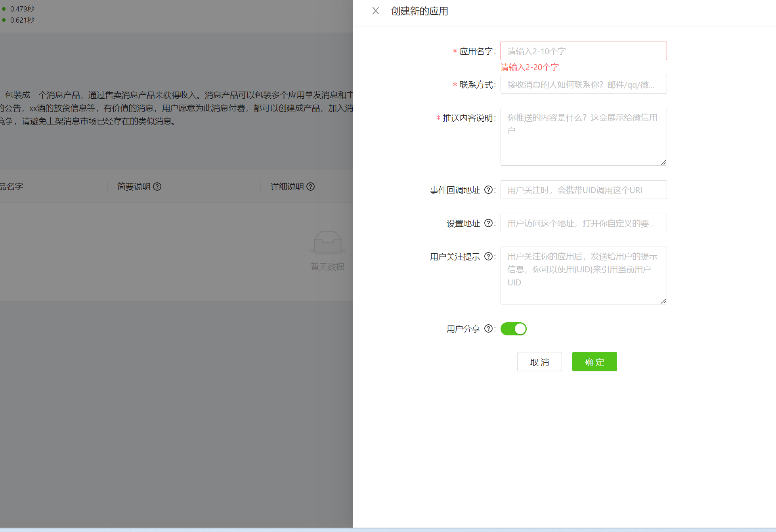Focus the 应用名字 input field
The width and height of the screenshot is (776, 532).
point(583,51)
